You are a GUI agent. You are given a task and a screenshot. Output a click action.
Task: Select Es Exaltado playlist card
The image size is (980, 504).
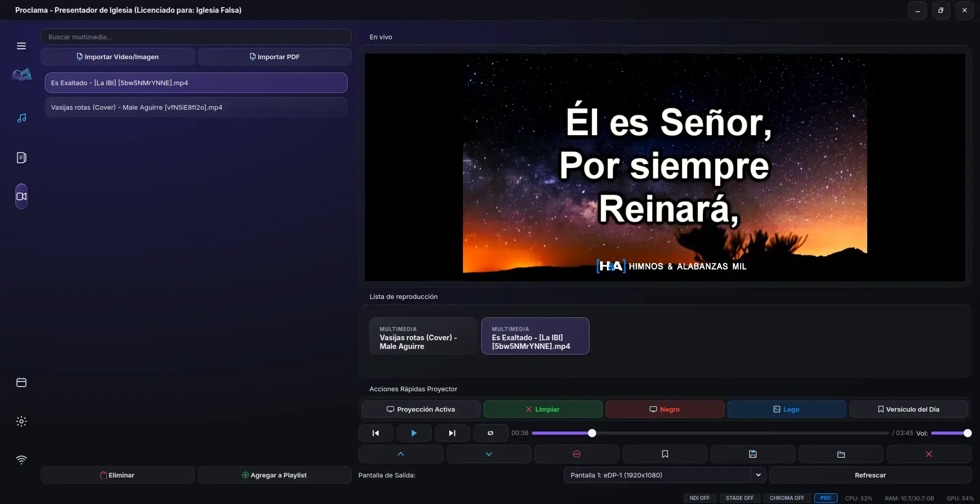coord(535,336)
